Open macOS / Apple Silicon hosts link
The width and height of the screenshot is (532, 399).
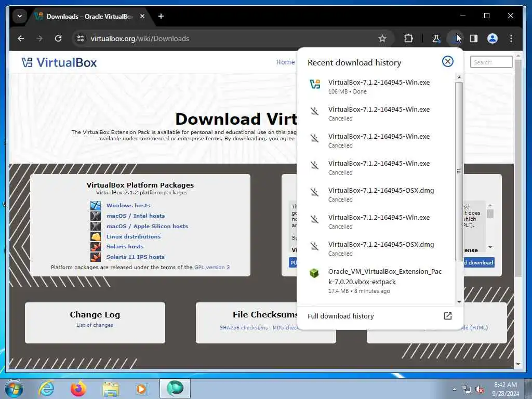point(147,227)
